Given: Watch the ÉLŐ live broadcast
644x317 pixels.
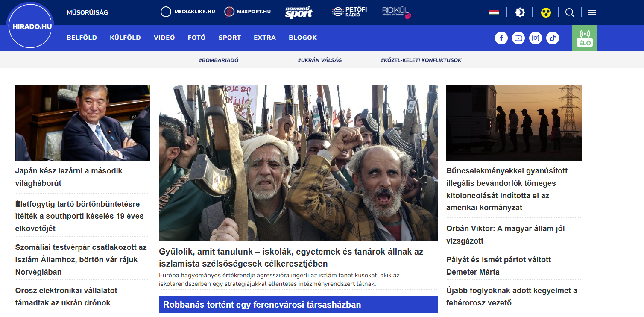Looking at the screenshot, I should click(x=585, y=38).
